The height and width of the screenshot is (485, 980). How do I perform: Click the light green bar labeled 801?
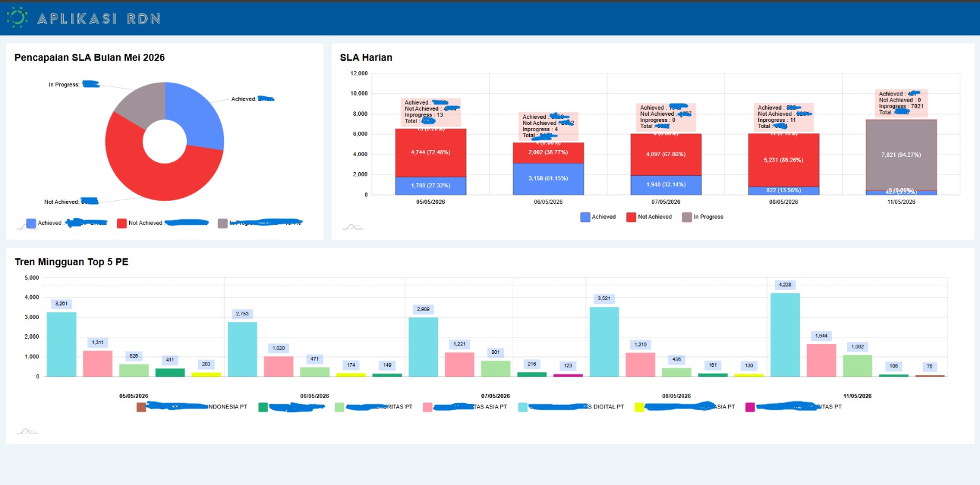click(x=496, y=369)
